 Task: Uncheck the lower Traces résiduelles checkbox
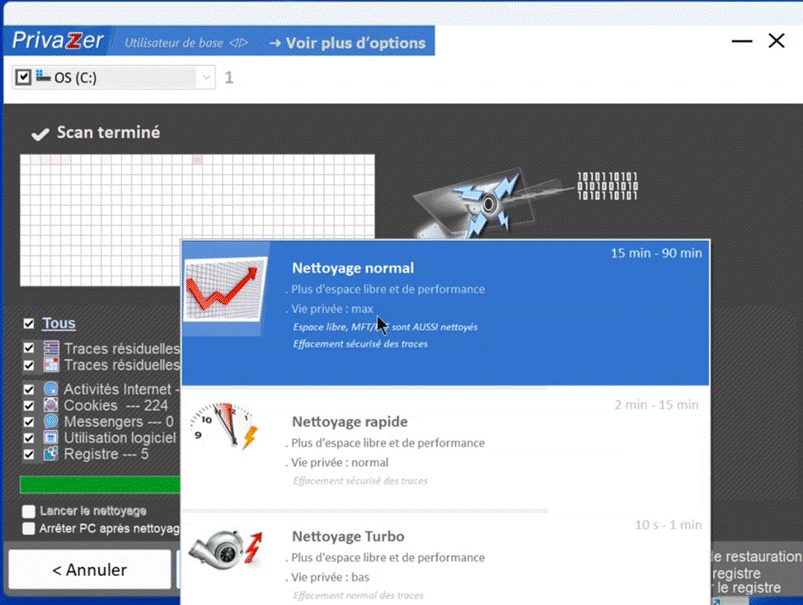tap(29, 365)
